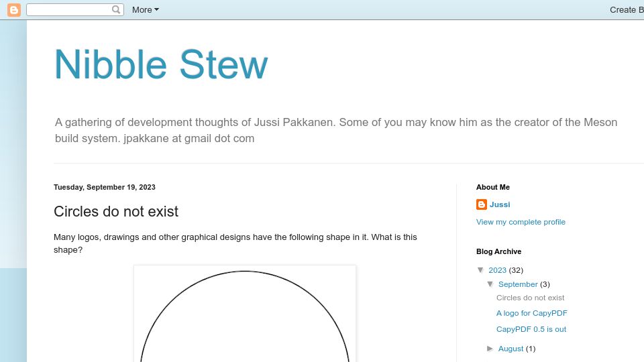Viewport: 644px width, 362px height.
Task: Open the Nibble Stew blog title
Action: 161,64
